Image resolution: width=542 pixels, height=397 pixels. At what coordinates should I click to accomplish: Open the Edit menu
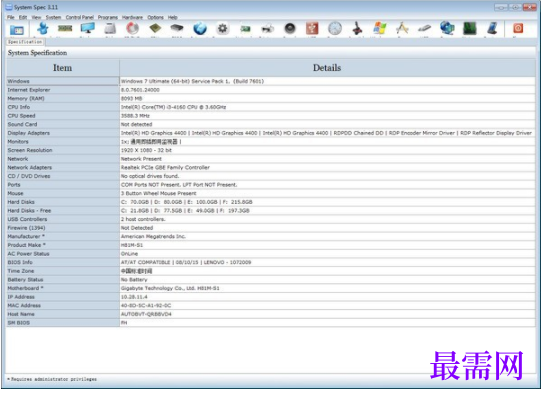point(23,17)
